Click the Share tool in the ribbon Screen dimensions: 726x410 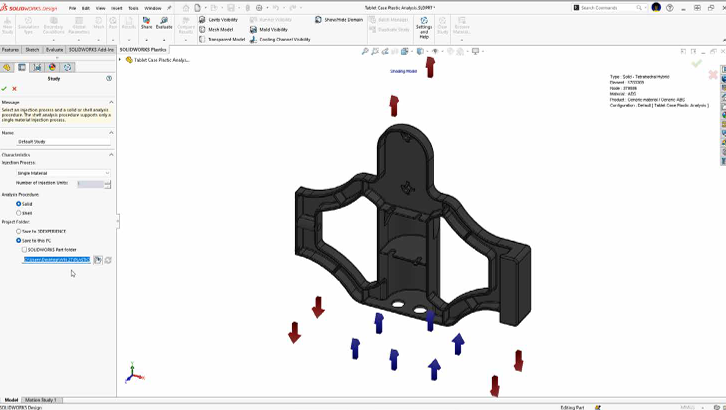tap(146, 23)
